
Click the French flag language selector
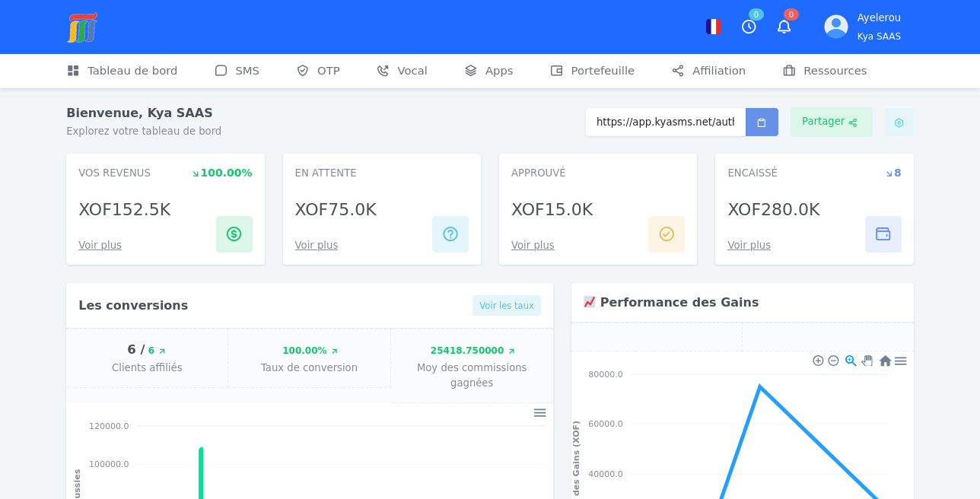[713, 27]
